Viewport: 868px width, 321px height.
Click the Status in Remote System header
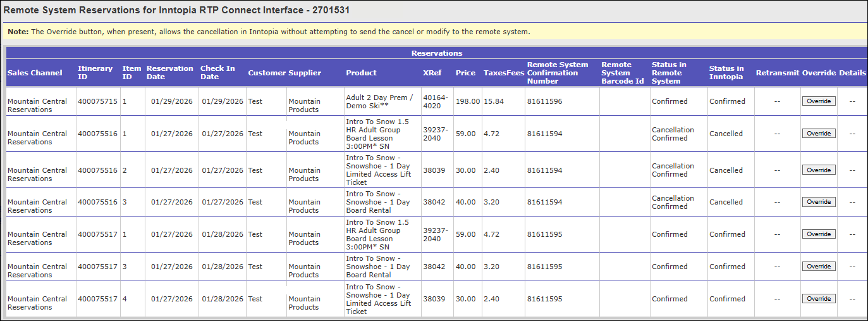[669, 73]
